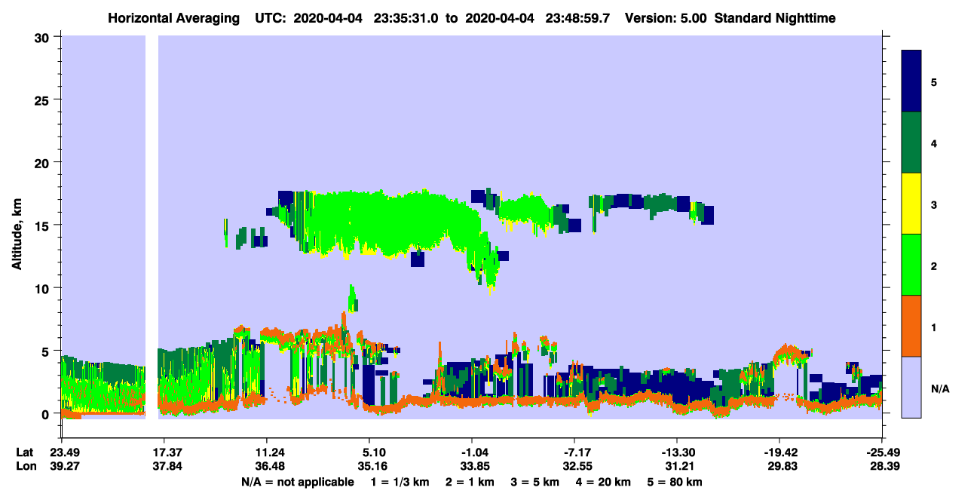
Task: Click the dark green level 4 colorbar segment
Action: click(911, 142)
